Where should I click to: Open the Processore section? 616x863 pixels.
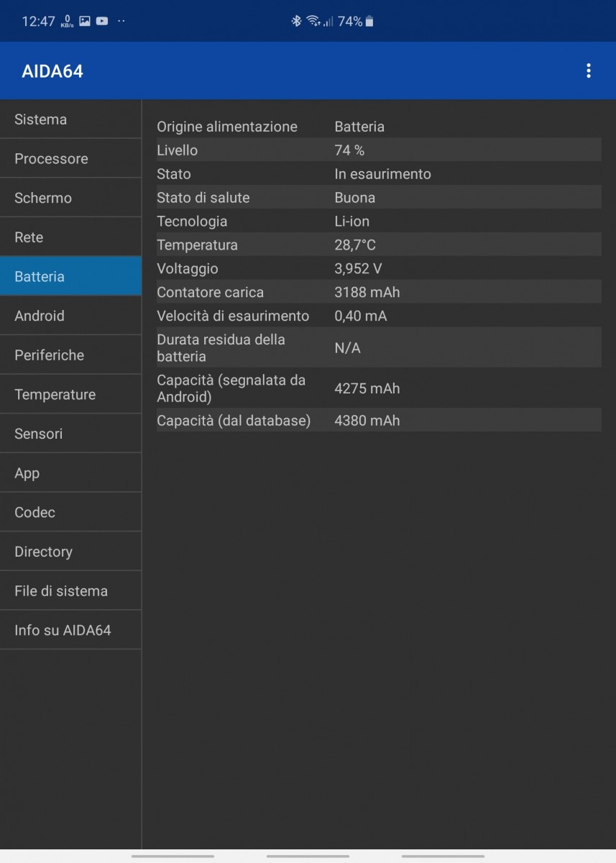tap(70, 159)
